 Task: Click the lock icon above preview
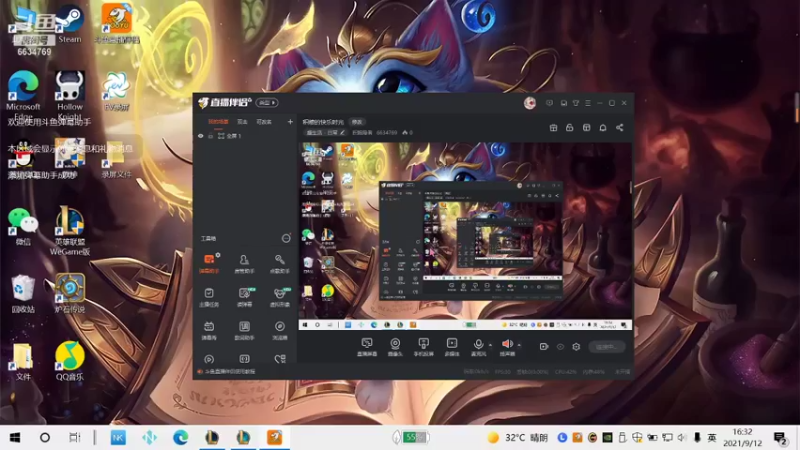coord(570,128)
